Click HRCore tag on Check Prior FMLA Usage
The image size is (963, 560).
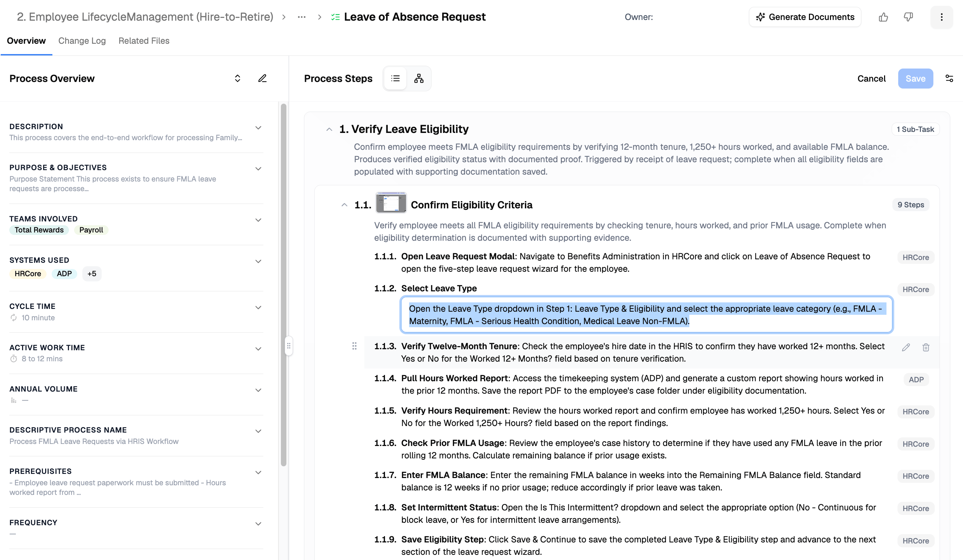[916, 444]
